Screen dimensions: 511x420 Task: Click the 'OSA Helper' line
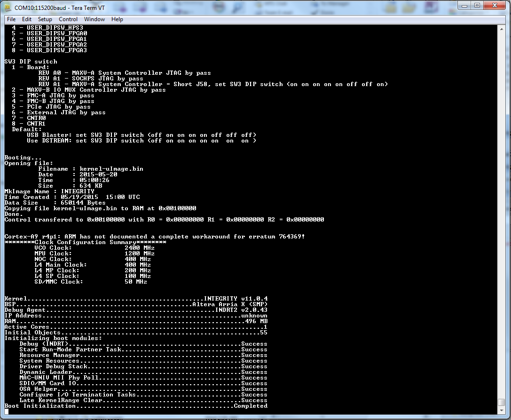tap(143, 389)
